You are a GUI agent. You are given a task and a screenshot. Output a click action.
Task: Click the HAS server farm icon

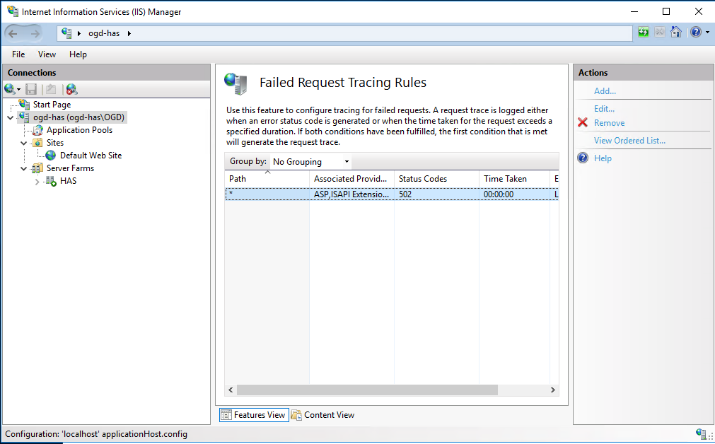click(x=51, y=181)
